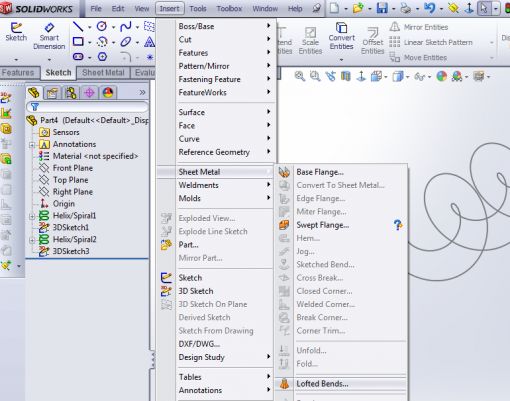Click the Zoom to Fit icon
The height and width of the screenshot is (401, 510).
pos(300,76)
